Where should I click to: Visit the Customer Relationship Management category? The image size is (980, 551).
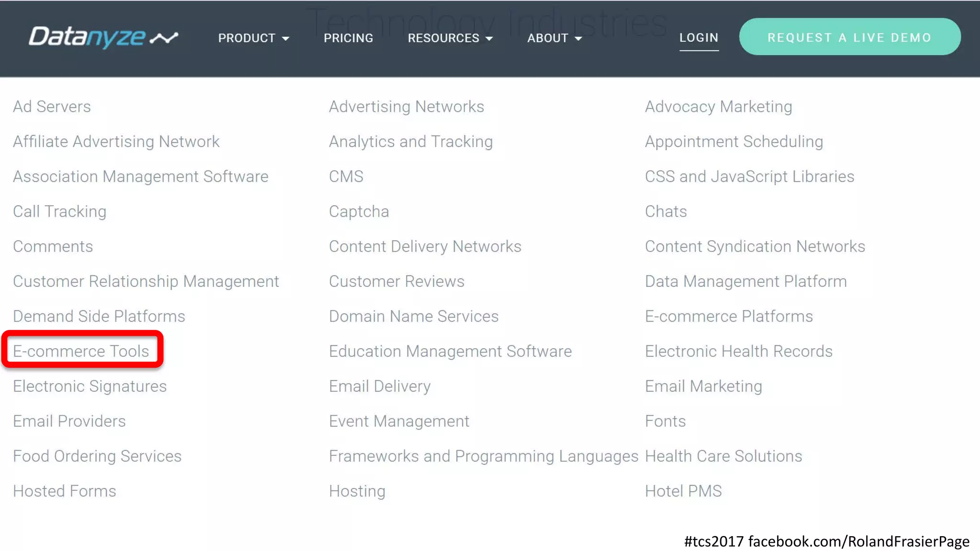146,281
